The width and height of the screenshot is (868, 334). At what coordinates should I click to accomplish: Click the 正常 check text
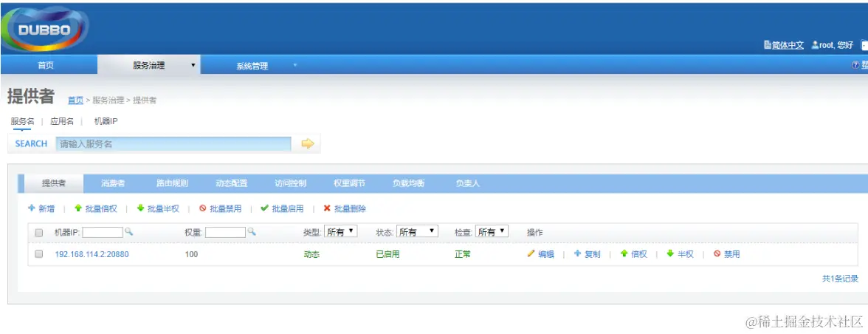click(x=463, y=254)
